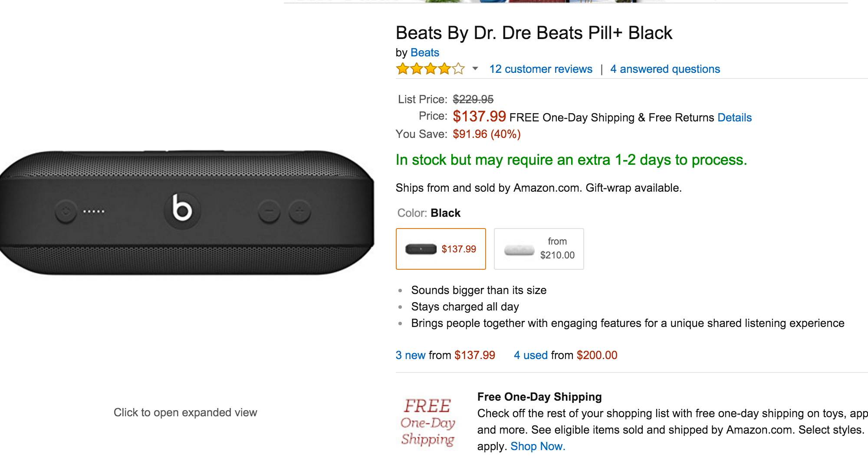The height and width of the screenshot is (464, 868).
Task: Click the plus volume button on speaker image
Action: (300, 212)
